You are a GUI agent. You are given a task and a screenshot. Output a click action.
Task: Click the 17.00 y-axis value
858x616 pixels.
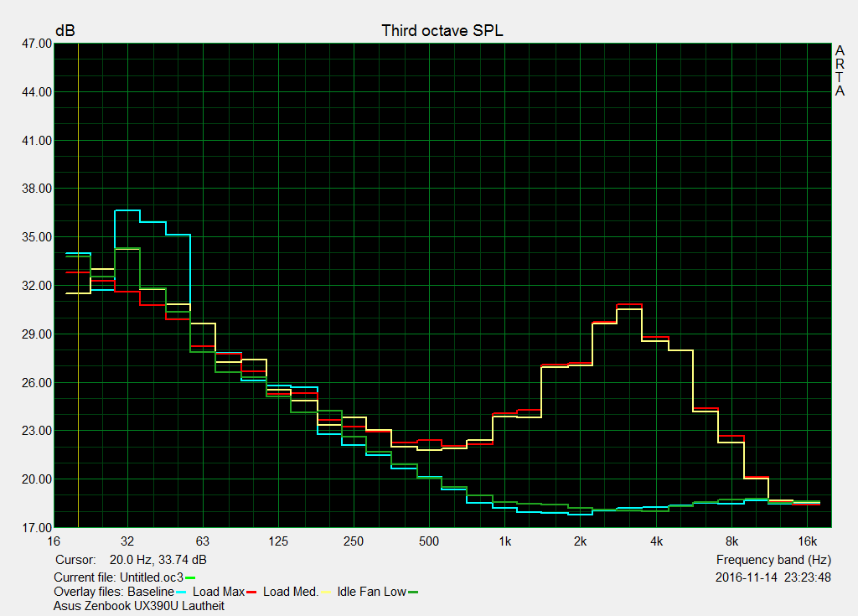[37, 528]
